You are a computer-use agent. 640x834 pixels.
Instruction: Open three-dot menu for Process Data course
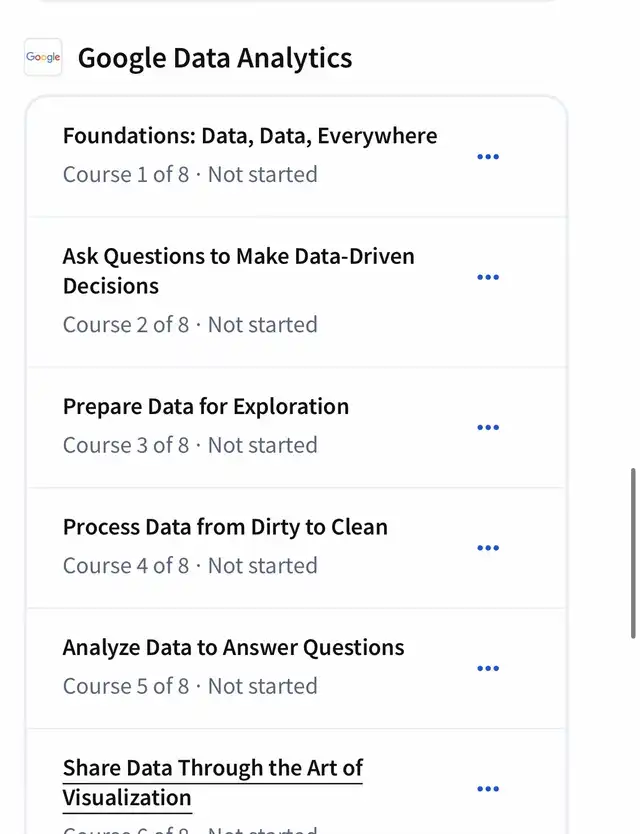pyautogui.click(x=488, y=548)
